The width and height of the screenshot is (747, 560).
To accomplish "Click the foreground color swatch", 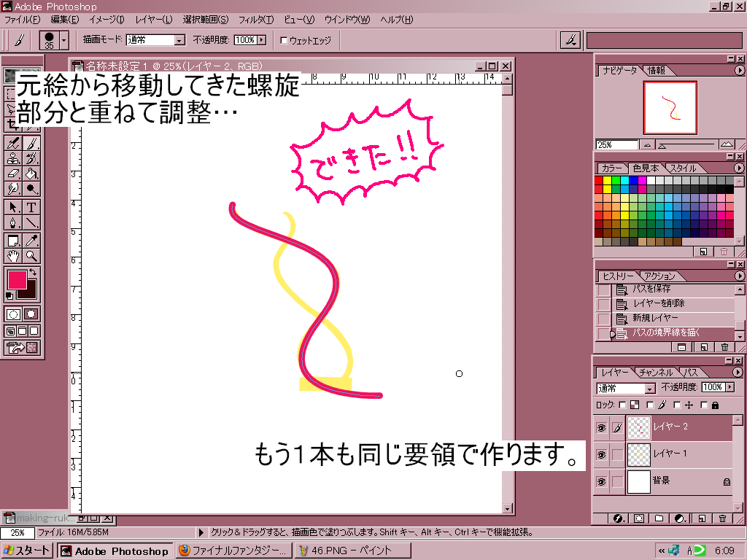I will pos(17,279).
